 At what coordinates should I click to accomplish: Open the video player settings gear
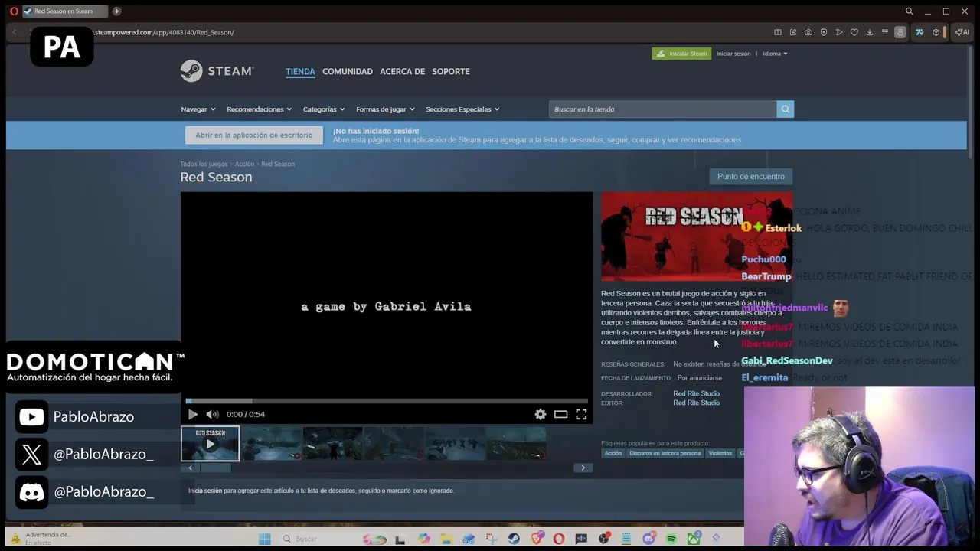(x=541, y=414)
